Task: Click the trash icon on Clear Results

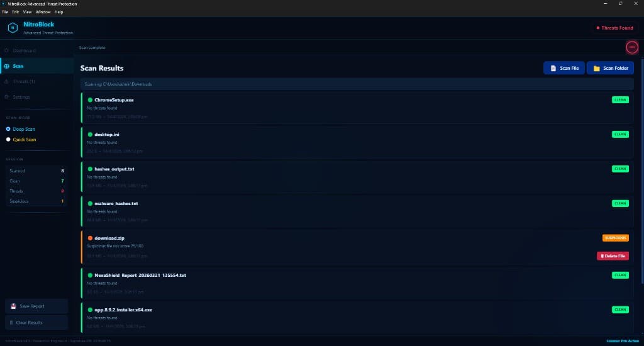Action: pyautogui.click(x=11, y=323)
